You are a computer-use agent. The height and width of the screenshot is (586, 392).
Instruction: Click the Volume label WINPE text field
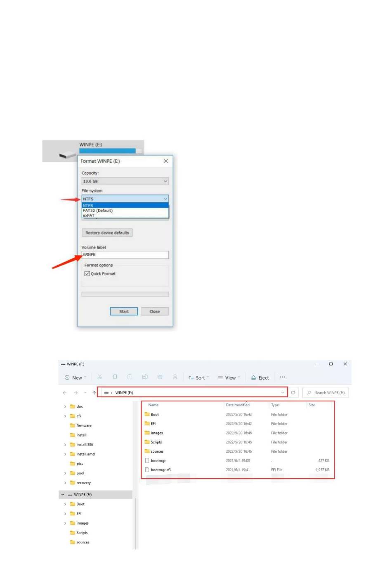point(125,255)
